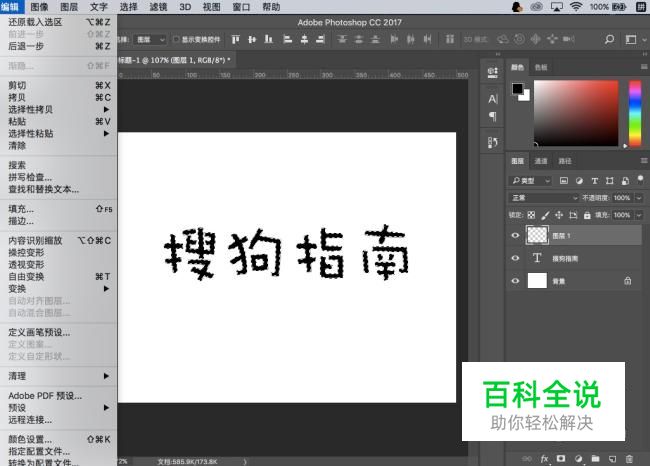The width and height of the screenshot is (650, 466).
Task: Open the Character panel icon
Action: click(x=492, y=99)
